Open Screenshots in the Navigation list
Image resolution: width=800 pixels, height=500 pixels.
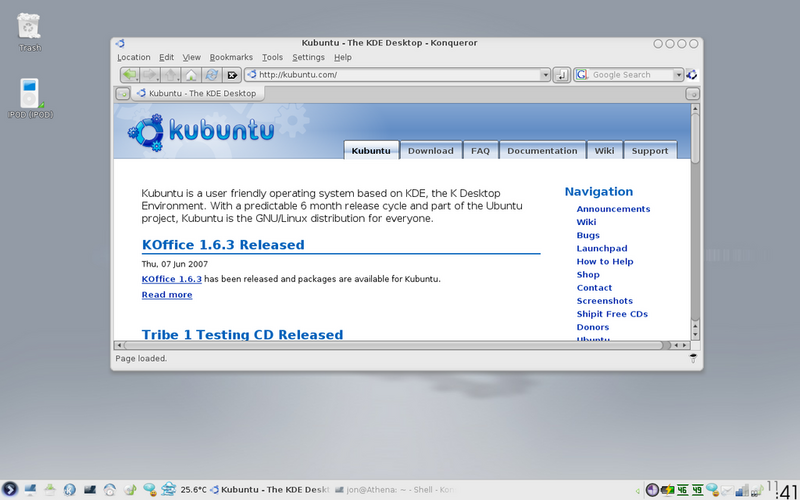[x=605, y=301]
